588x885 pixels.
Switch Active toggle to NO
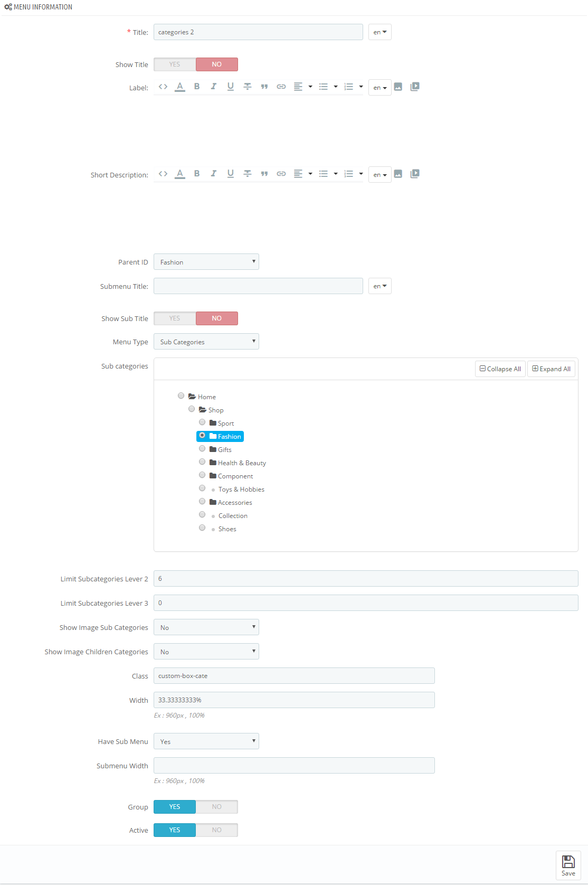(x=217, y=830)
